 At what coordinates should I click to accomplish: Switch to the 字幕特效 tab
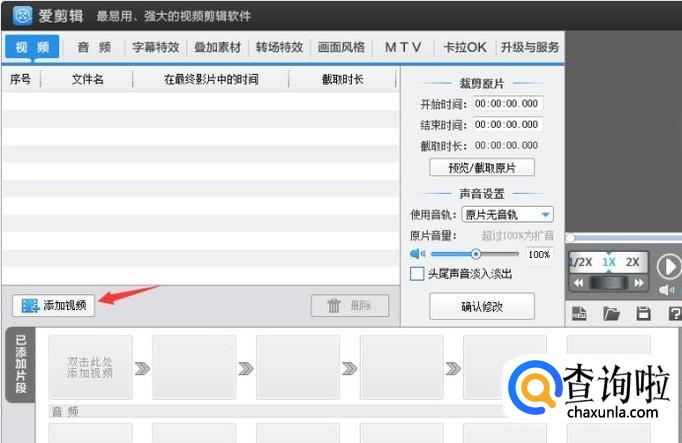click(155, 47)
